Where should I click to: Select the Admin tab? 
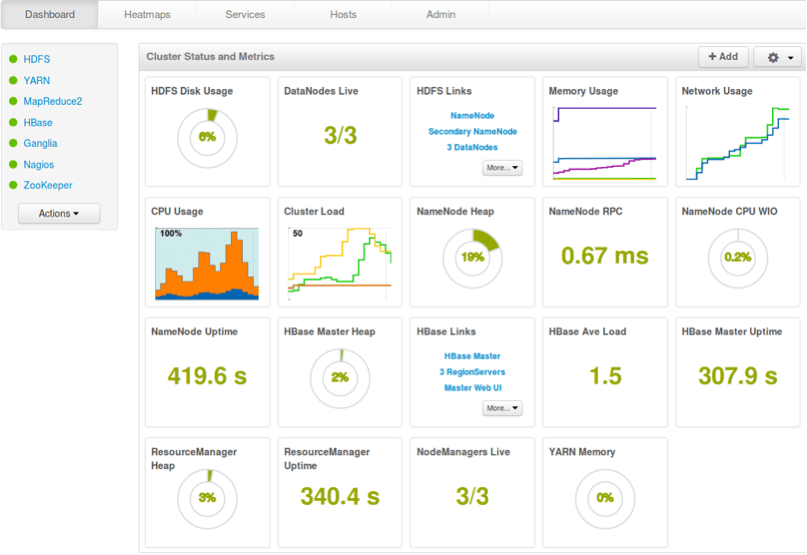(441, 15)
